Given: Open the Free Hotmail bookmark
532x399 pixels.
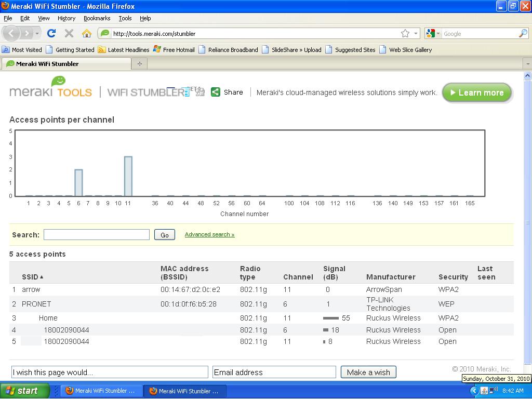Looking at the screenshot, I should coord(174,49).
